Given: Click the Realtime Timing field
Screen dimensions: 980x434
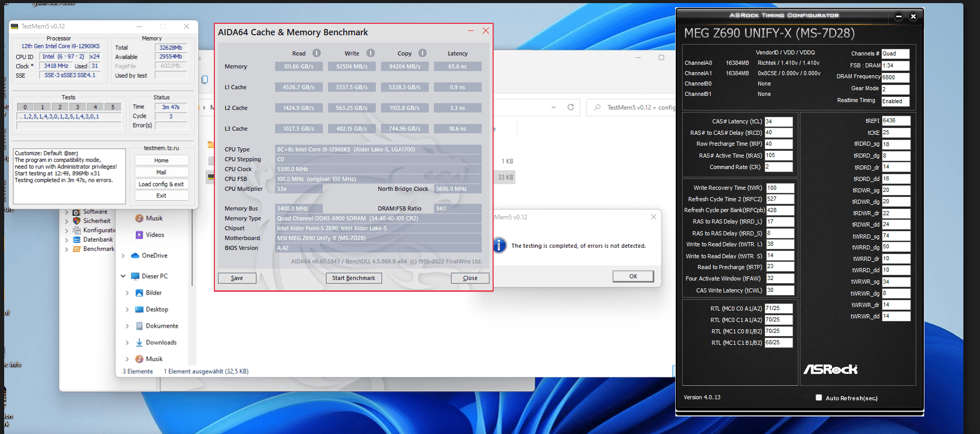Looking at the screenshot, I should click(895, 102).
